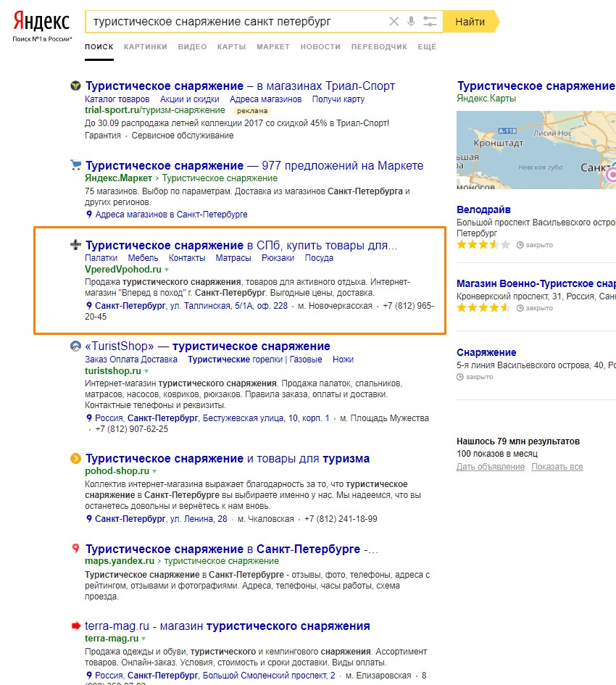Open advanced search settings sliders icon
The image size is (616, 685).
(430, 22)
